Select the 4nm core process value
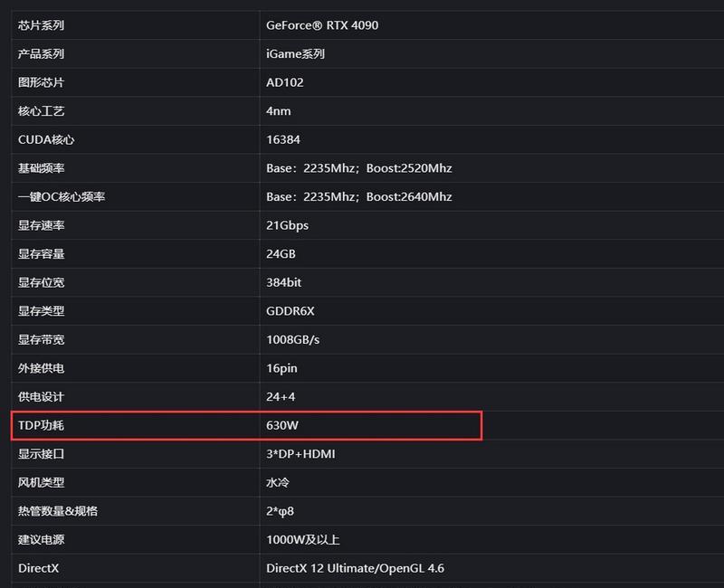This screenshot has height=588, width=724. point(279,111)
